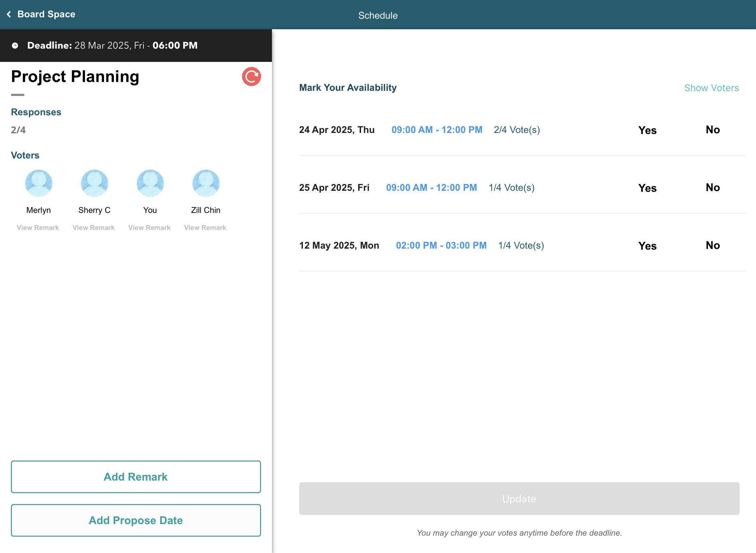Click the Add Remark button

coord(136,477)
